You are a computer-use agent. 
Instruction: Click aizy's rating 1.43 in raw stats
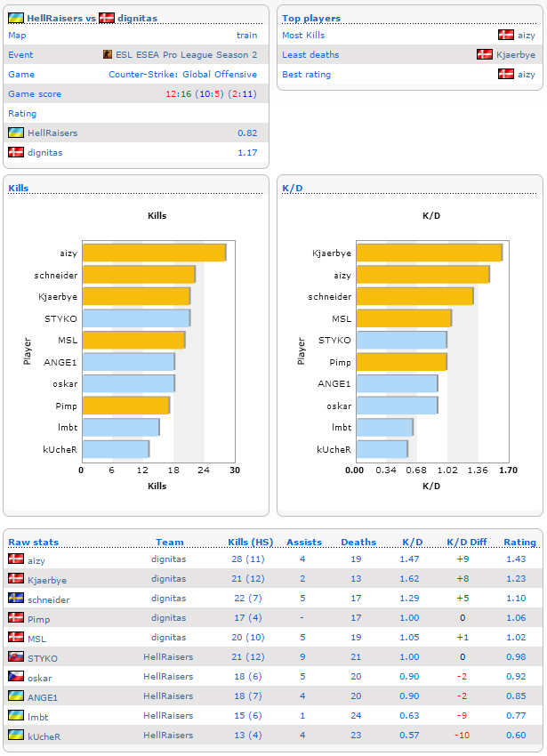(516, 559)
